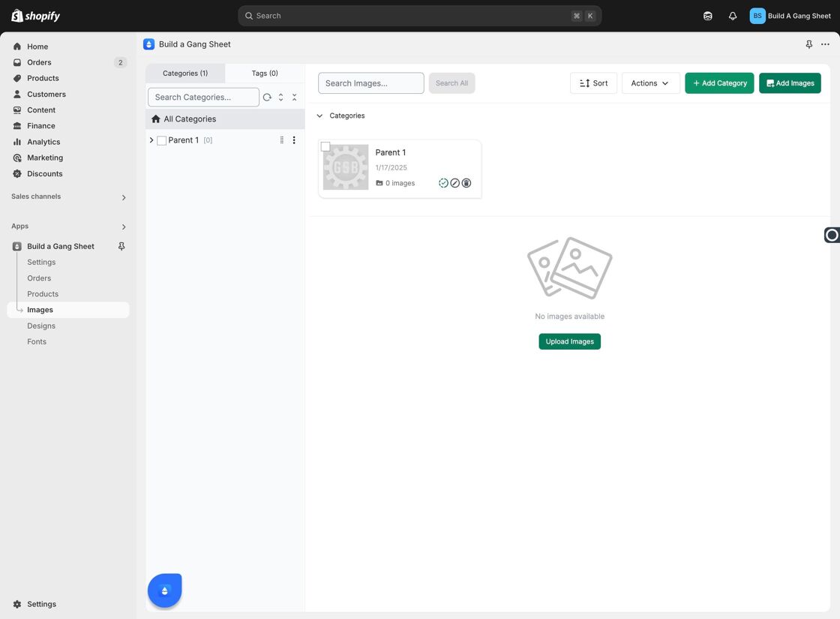
Task: Expand Sales channels in the sidebar
Action: [124, 197]
